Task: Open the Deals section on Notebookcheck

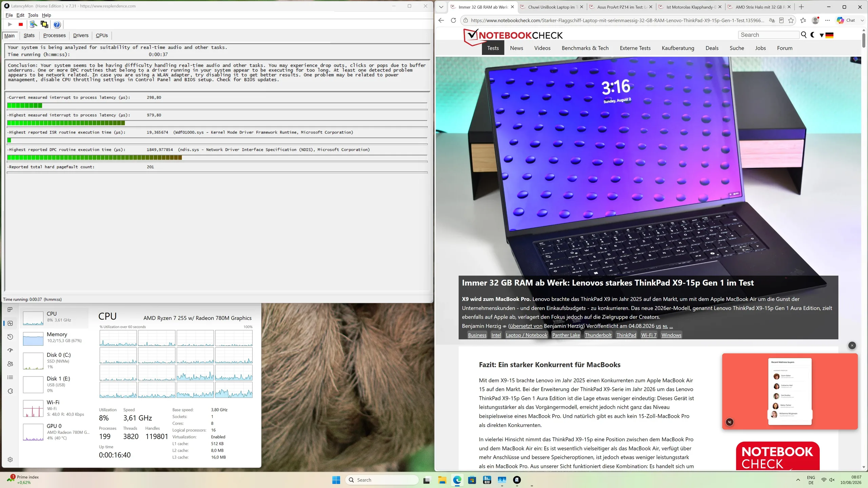Action: 712,48
